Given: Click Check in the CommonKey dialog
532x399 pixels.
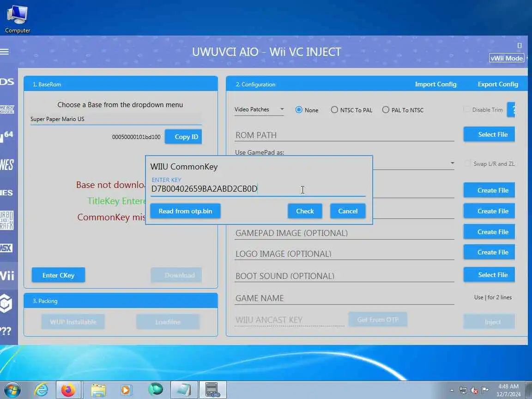Looking at the screenshot, I should (x=305, y=211).
